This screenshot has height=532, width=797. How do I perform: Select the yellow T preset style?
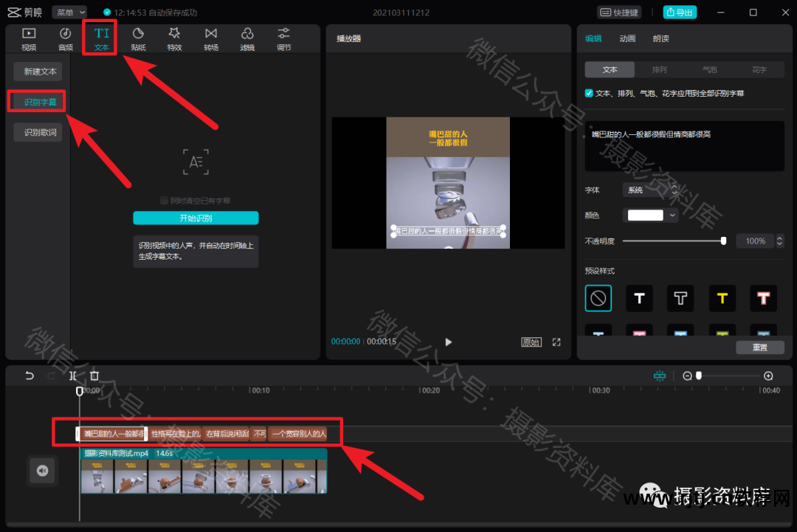pyautogui.click(x=722, y=298)
